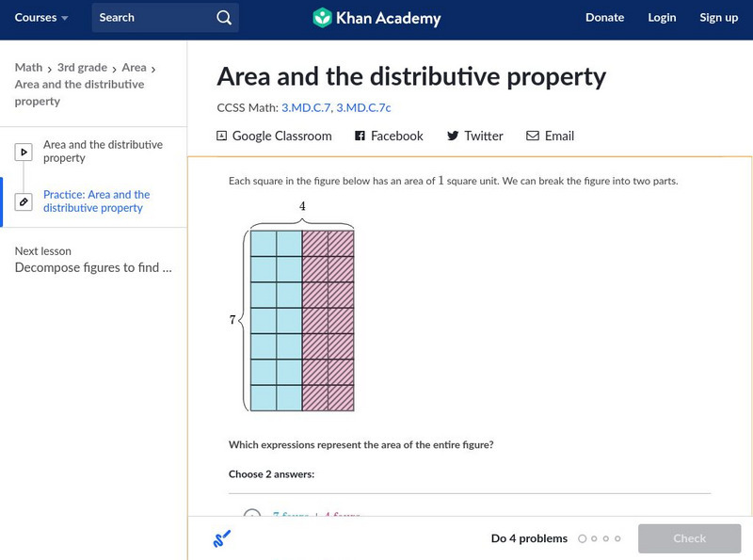The width and height of the screenshot is (753, 560).
Task: Go to 3rd grade in the breadcrumb
Action: (x=82, y=68)
